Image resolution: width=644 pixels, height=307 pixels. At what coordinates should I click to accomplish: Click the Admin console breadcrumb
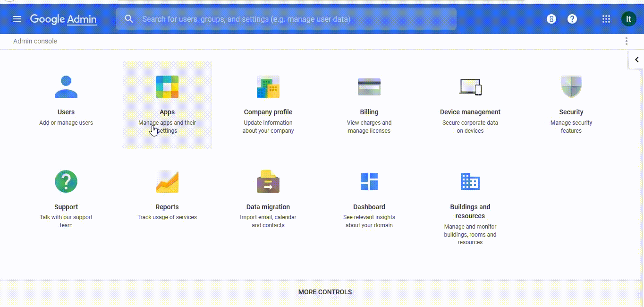pyautogui.click(x=35, y=41)
